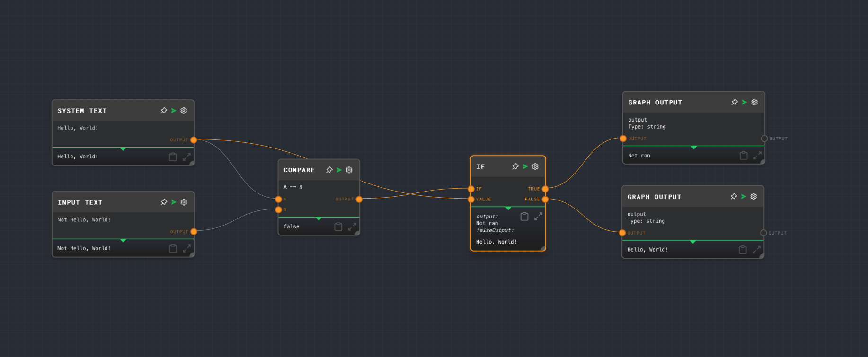Click unconnected output port of 'Hello, World!' Graph Output

tap(763, 233)
